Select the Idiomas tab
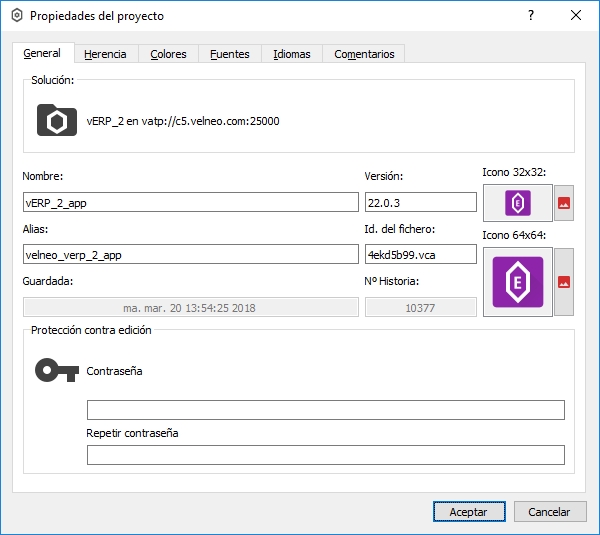 [292, 54]
